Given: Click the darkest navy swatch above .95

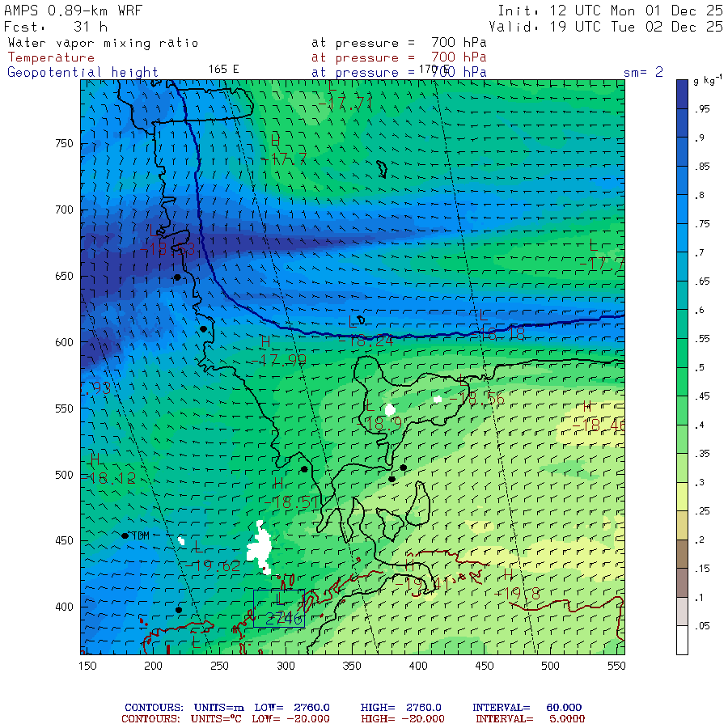Looking at the screenshot, I should coord(682,95).
